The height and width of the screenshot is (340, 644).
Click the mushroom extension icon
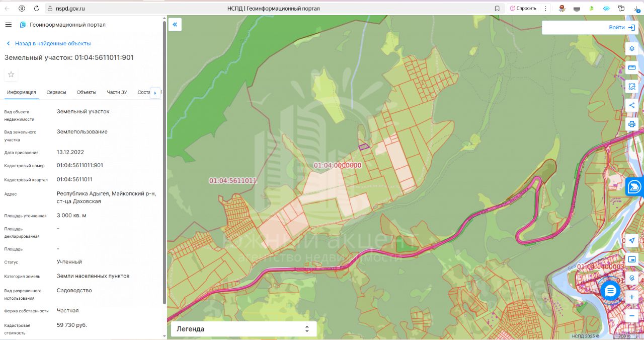(x=562, y=8)
